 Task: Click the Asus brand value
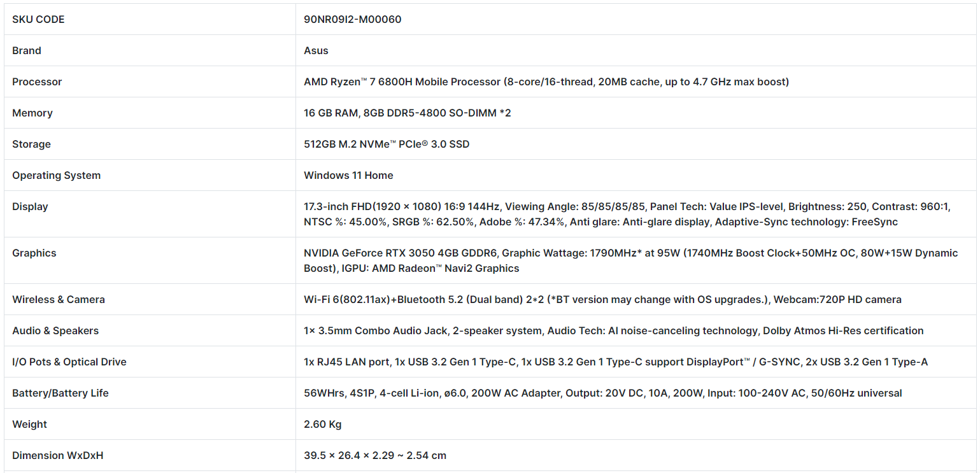(x=316, y=50)
